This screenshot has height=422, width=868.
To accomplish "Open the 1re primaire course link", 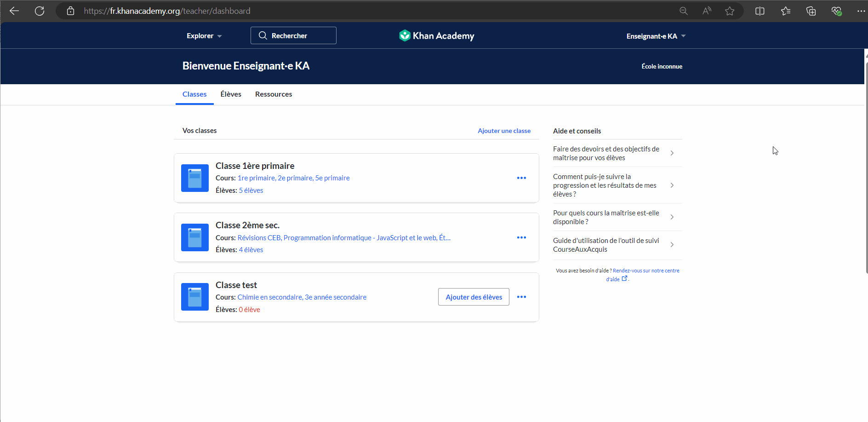I will click(257, 178).
